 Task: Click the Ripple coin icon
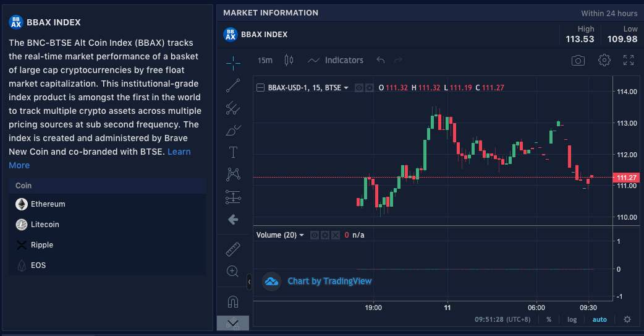22,245
